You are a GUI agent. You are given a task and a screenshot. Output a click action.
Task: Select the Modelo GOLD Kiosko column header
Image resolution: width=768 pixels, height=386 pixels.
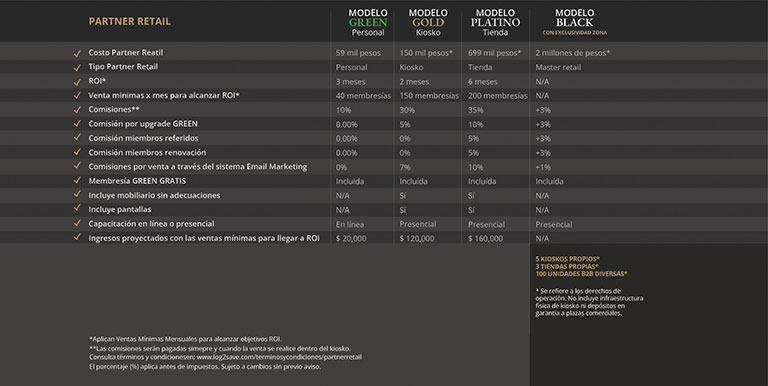tap(428, 23)
